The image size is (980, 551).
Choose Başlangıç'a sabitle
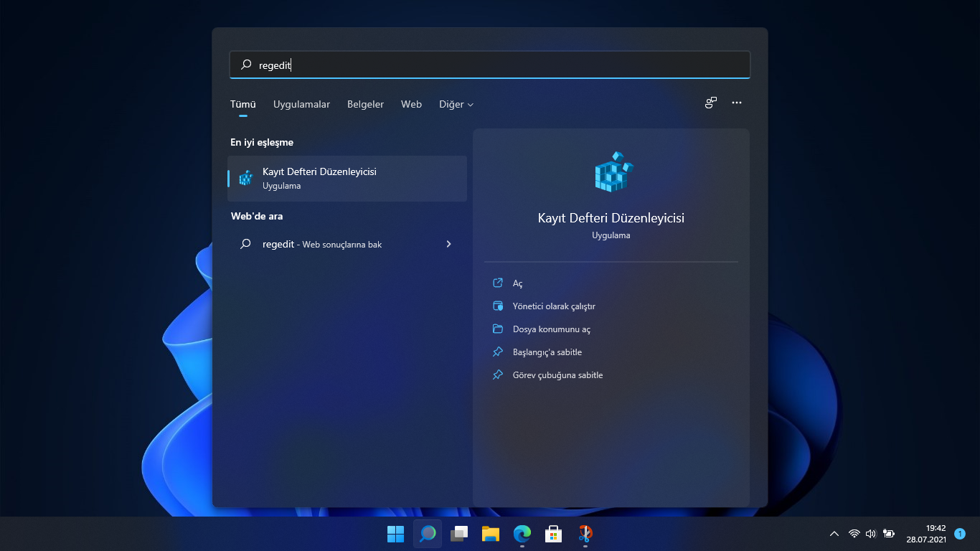click(547, 352)
